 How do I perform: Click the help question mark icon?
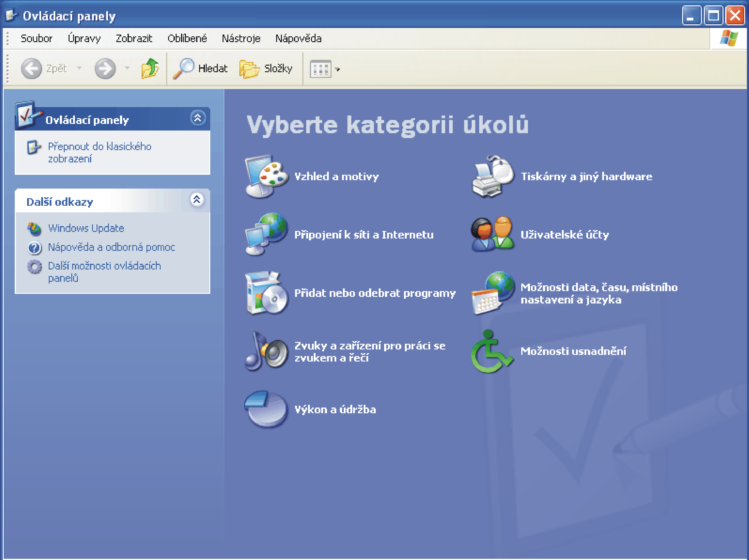(x=35, y=248)
